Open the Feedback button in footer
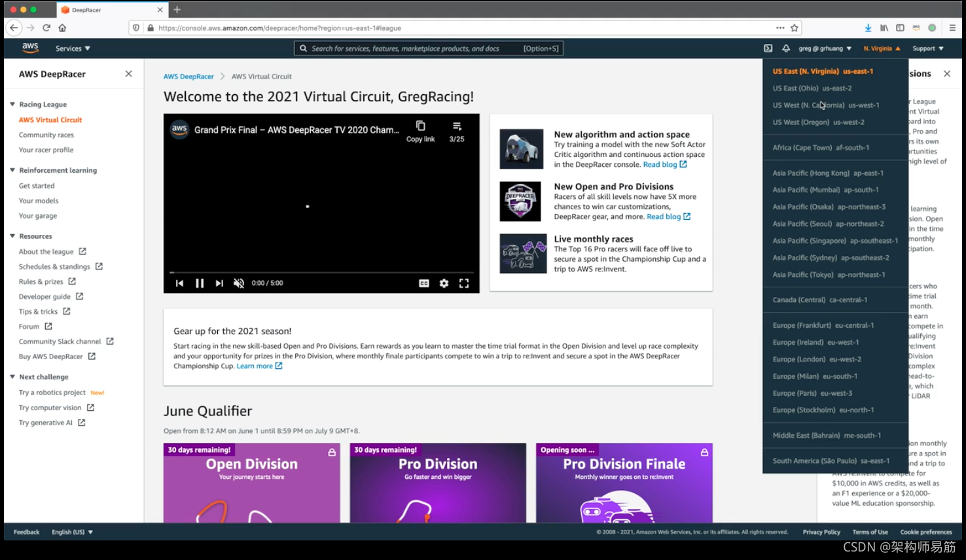The width and height of the screenshot is (966, 560). [x=27, y=532]
